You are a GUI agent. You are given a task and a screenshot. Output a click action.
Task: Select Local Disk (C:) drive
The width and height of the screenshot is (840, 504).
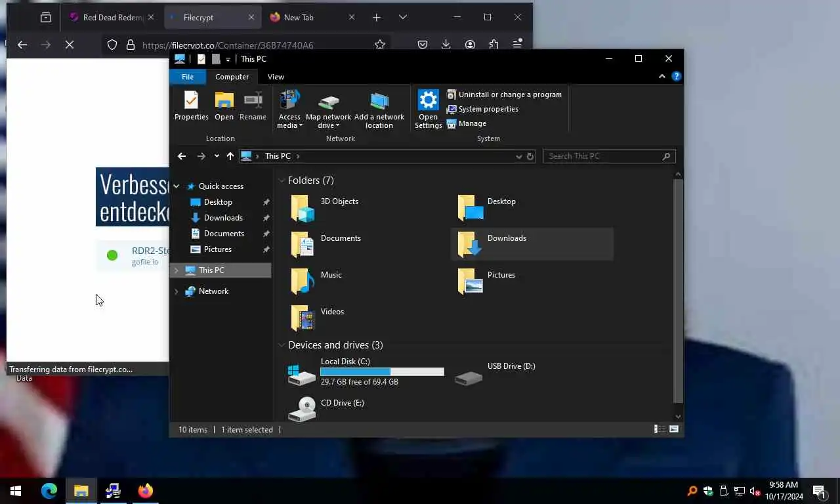tap(366, 372)
